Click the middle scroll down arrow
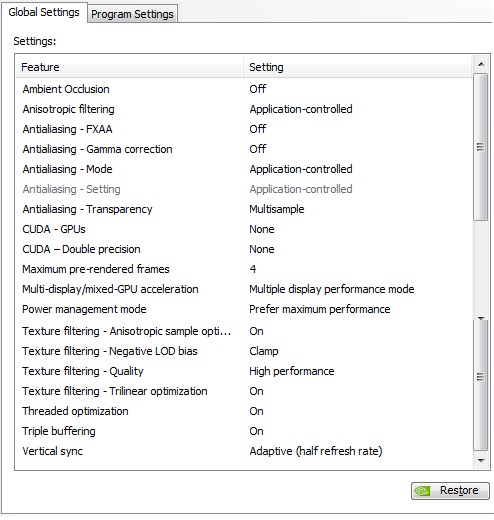494x520 pixels. (x=481, y=318)
